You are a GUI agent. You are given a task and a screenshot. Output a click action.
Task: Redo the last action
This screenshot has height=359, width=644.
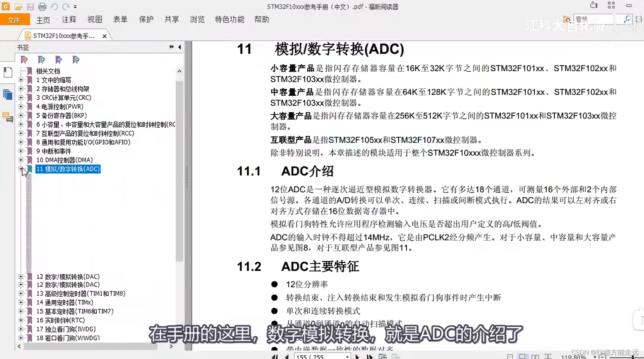(66, 6)
